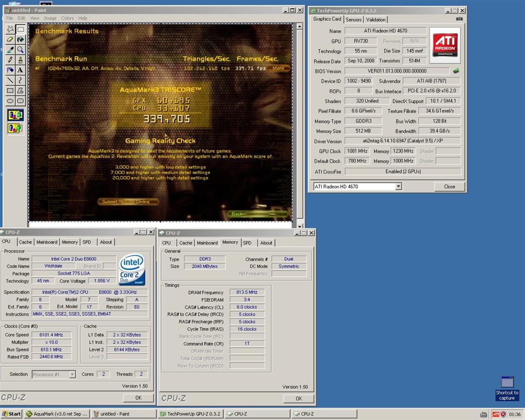
Task: Select the Pencil tool in Paint
Action: (10, 60)
